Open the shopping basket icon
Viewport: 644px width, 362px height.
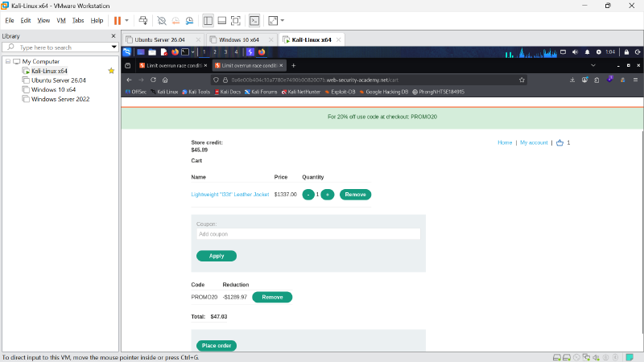[559, 143]
